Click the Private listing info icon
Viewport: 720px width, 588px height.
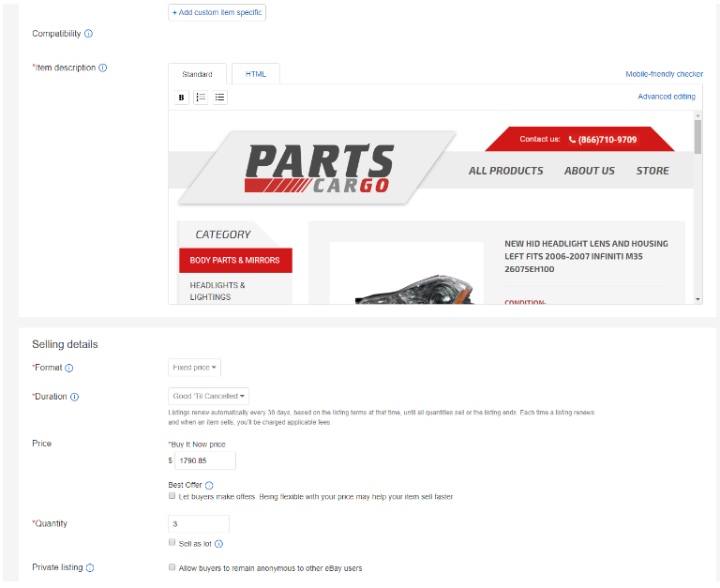[90, 567]
